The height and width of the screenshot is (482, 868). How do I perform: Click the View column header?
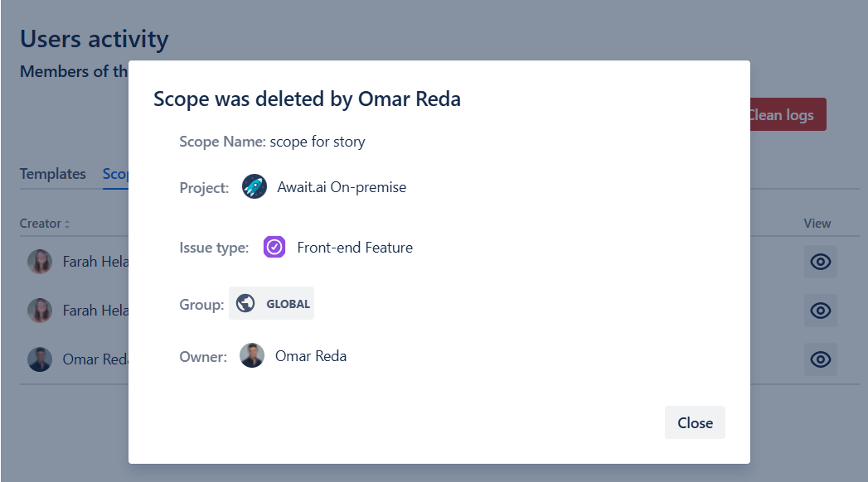[817, 224]
